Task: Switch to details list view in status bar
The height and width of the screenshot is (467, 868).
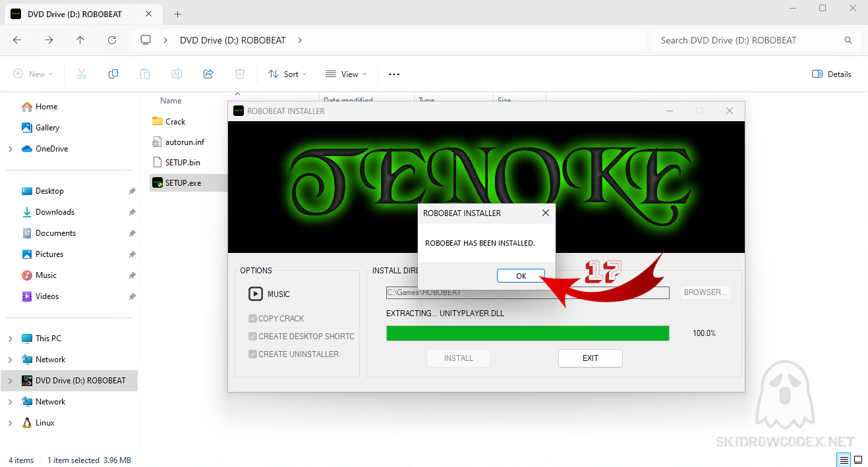Action: click(843, 460)
